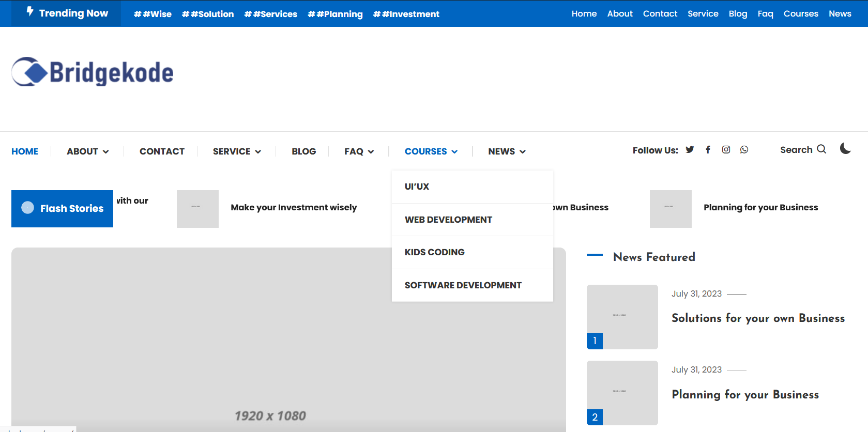
Task: Open the Instagram social icon
Action: 726,150
